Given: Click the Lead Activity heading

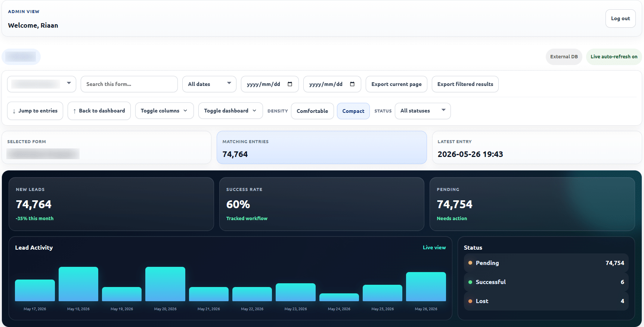Looking at the screenshot, I should click(34, 247).
